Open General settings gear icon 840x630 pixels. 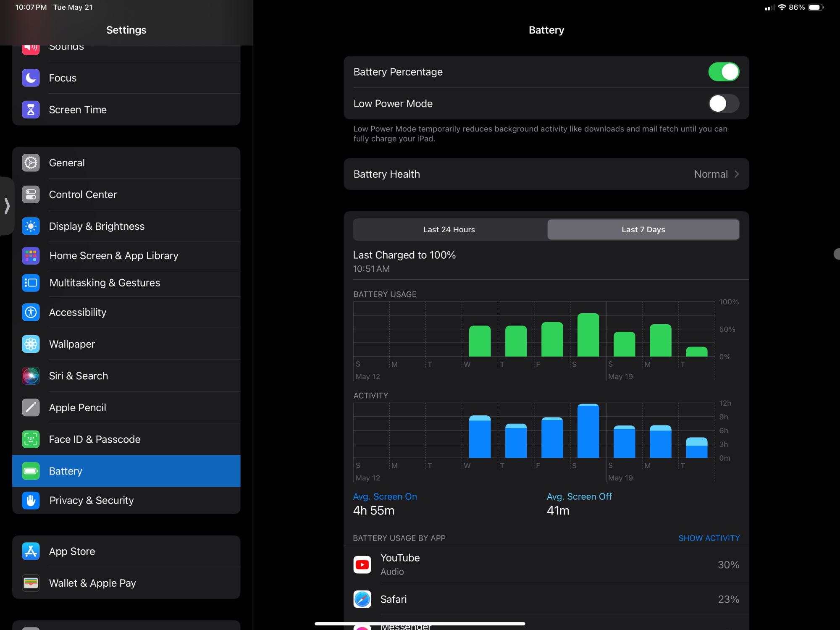(31, 163)
